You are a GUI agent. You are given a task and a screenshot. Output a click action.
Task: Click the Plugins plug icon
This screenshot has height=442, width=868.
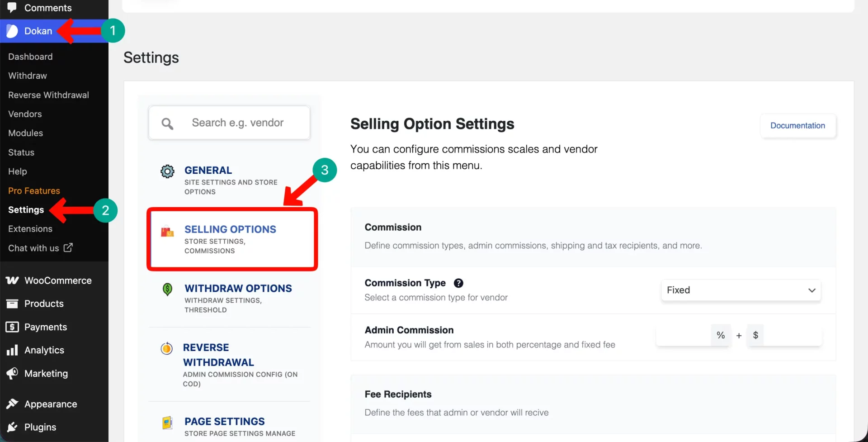pyautogui.click(x=12, y=427)
